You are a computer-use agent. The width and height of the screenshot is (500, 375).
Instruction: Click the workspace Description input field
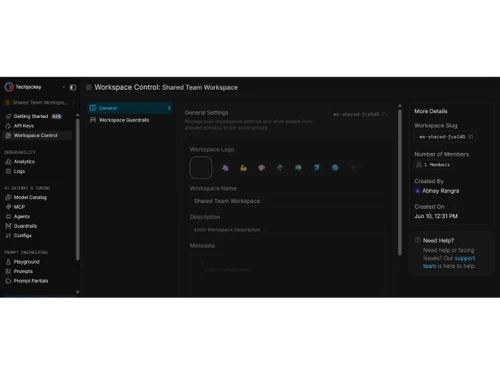tap(287, 230)
